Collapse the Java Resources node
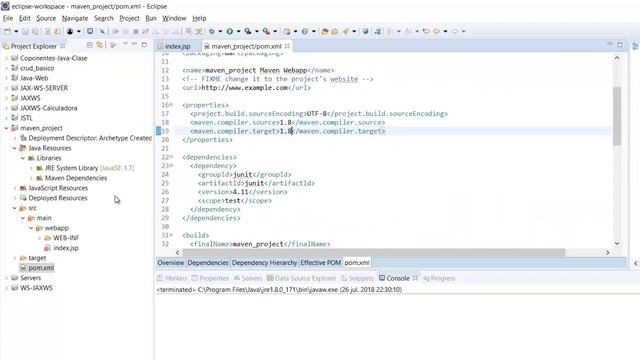This screenshot has height=360, width=640. tap(15, 148)
